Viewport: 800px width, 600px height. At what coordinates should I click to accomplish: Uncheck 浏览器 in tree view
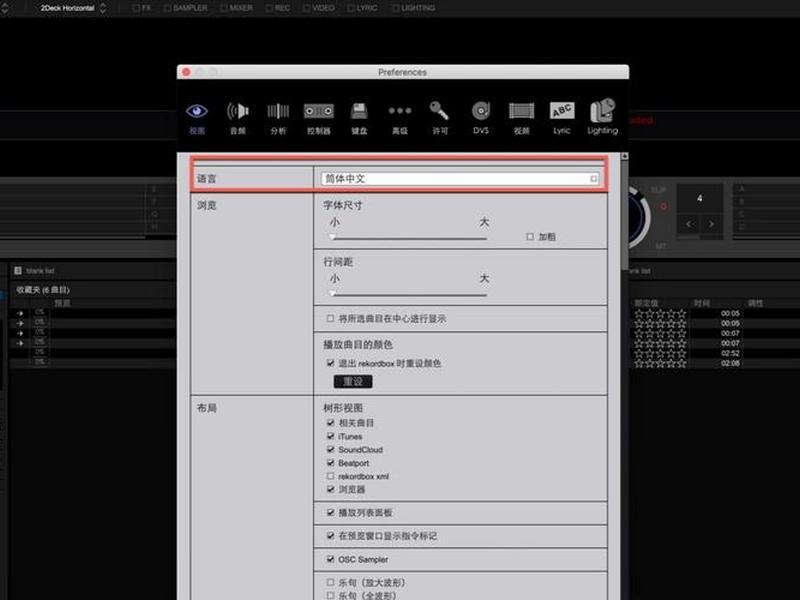tap(330, 489)
